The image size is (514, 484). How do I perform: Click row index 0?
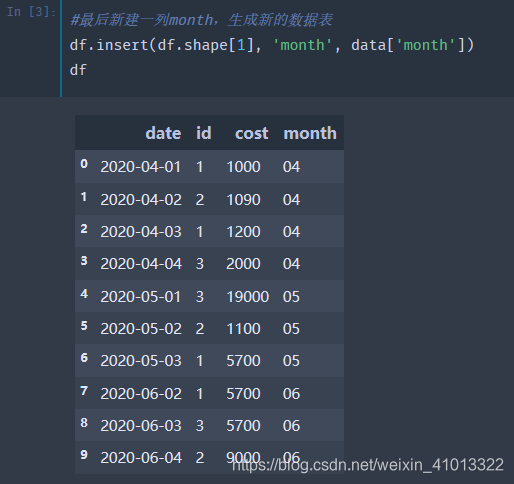click(x=84, y=164)
